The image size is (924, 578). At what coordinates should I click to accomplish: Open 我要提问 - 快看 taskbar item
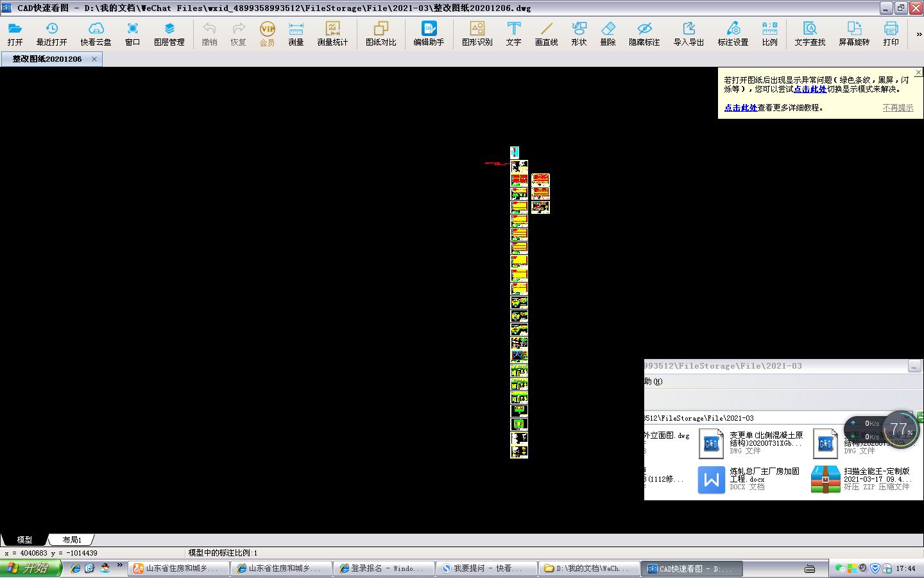click(x=487, y=568)
